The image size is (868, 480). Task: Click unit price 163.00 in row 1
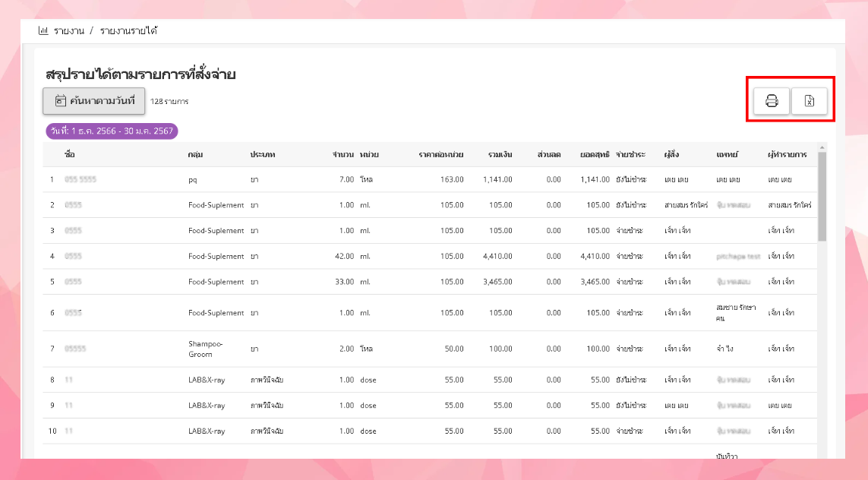(453, 179)
